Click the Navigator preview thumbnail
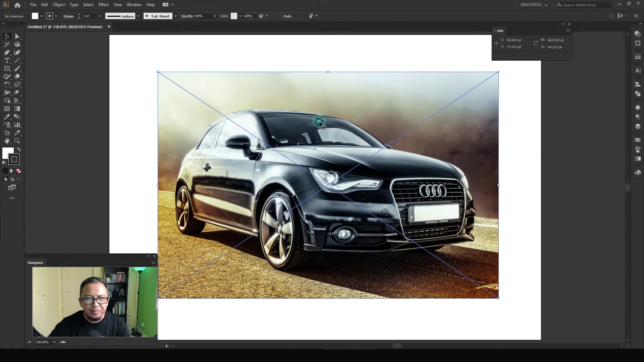644x362 pixels. 94,302
